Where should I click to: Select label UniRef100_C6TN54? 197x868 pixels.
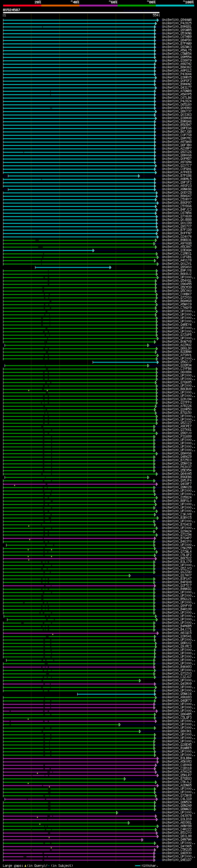click(x=177, y=213)
